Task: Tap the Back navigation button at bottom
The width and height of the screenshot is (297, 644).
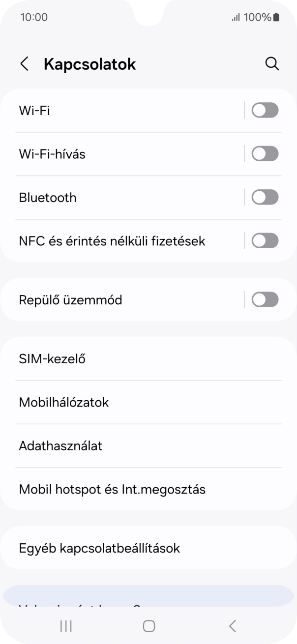Action: pyautogui.click(x=232, y=626)
